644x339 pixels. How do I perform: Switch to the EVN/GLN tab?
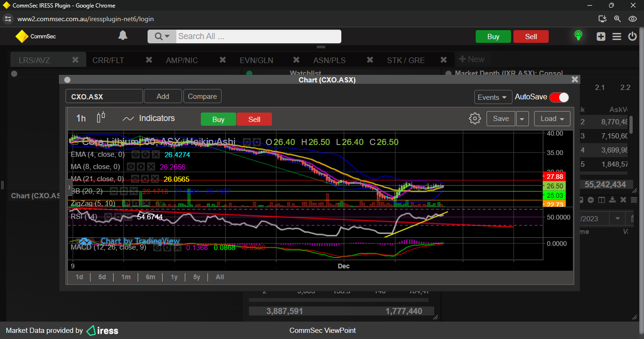(x=256, y=60)
